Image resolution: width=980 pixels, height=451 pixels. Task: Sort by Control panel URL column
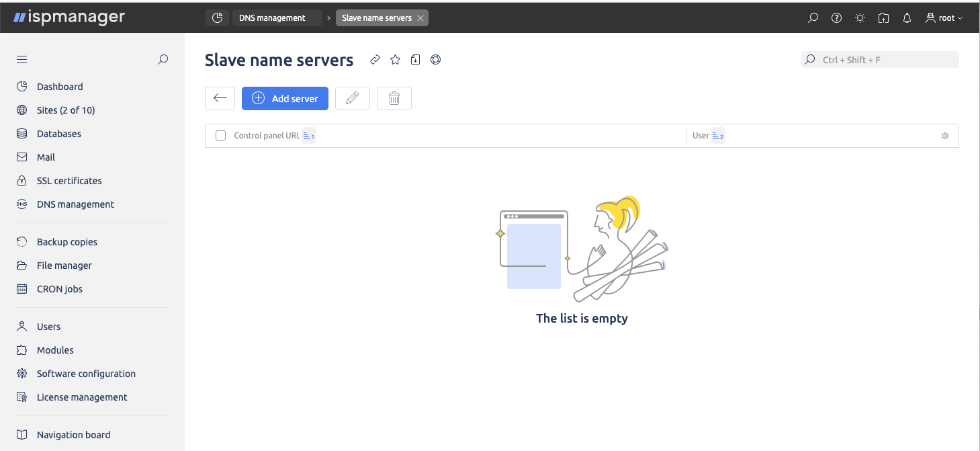[x=309, y=136]
